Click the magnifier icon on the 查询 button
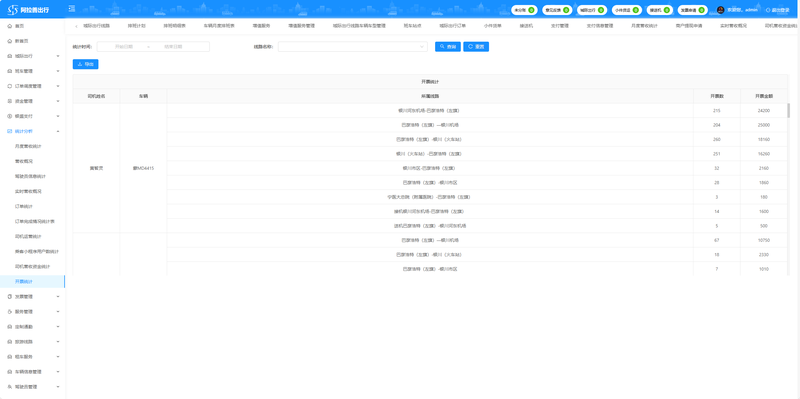The image size is (800, 399). coord(442,46)
